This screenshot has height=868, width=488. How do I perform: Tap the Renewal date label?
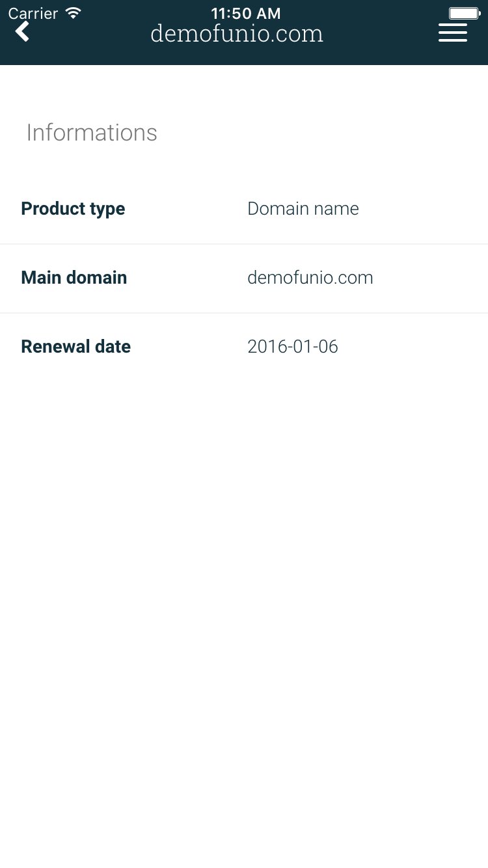pos(76,347)
